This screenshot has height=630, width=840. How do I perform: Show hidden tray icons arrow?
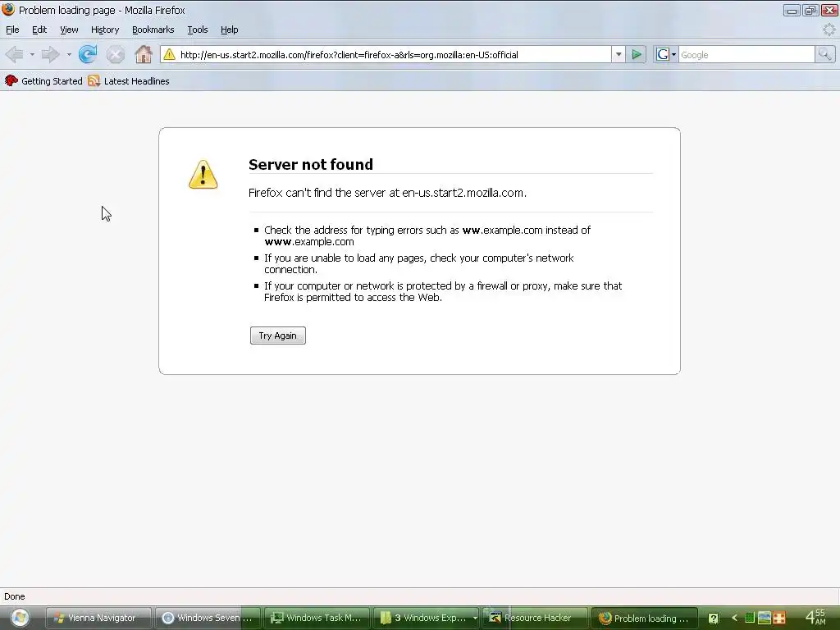pos(734,618)
